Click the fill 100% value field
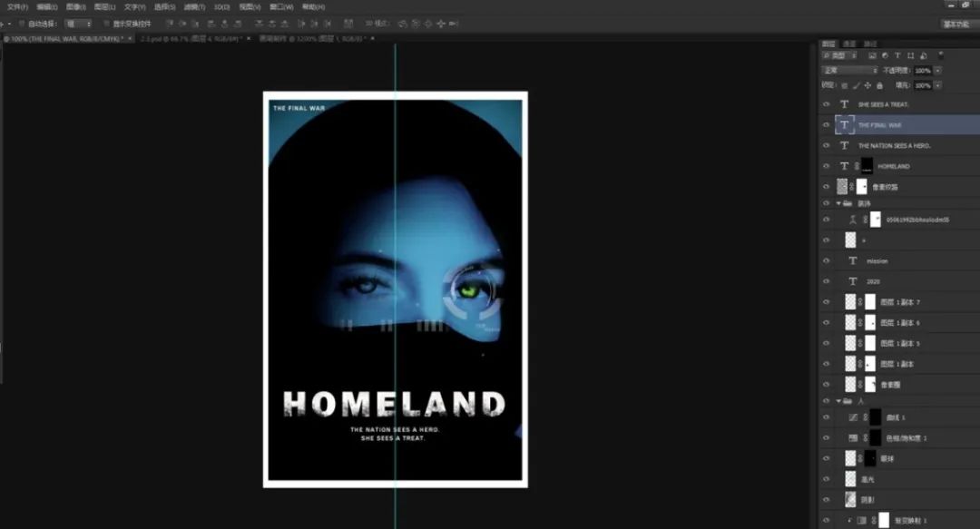Viewport: 980px width, 529px height. [x=923, y=85]
